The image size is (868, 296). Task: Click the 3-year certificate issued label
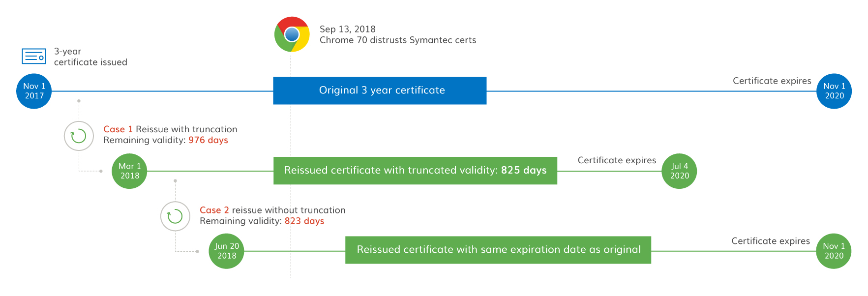click(90, 57)
